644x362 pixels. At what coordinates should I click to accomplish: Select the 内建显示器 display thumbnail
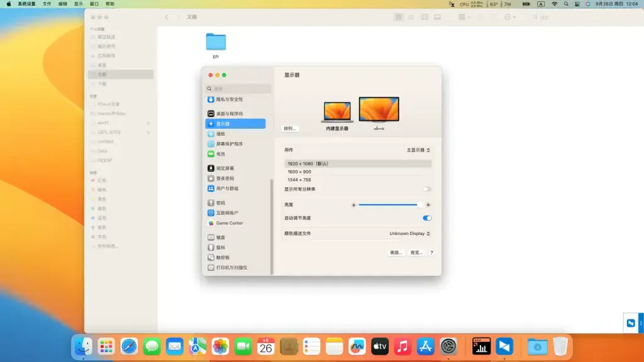(x=337, y=112)
